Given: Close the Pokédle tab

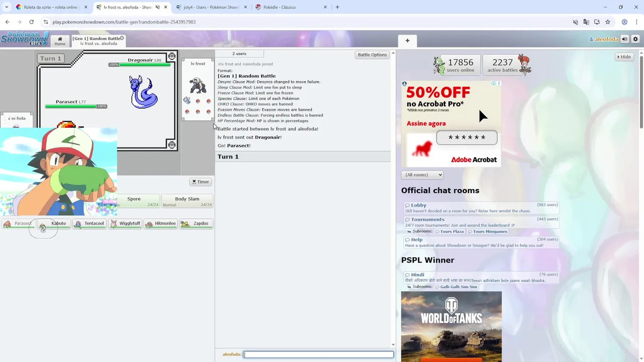Looking at the screenshot, I should click(x=325, y=7).
